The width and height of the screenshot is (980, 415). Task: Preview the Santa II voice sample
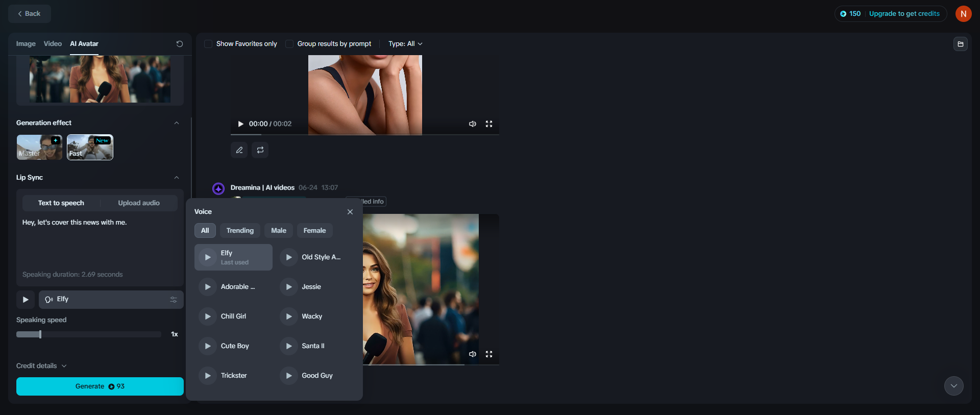tap(289, 346)
